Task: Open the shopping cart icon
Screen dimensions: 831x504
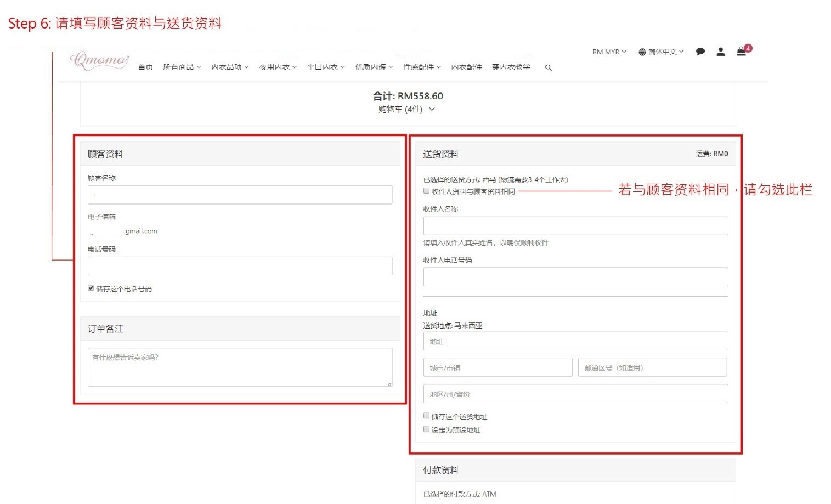Action: point(741,52)
